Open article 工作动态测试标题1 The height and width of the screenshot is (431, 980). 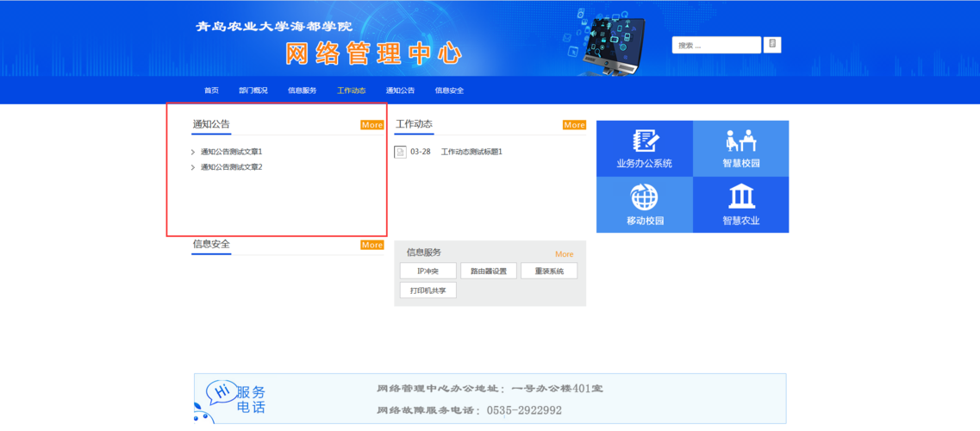pos(471,152)
